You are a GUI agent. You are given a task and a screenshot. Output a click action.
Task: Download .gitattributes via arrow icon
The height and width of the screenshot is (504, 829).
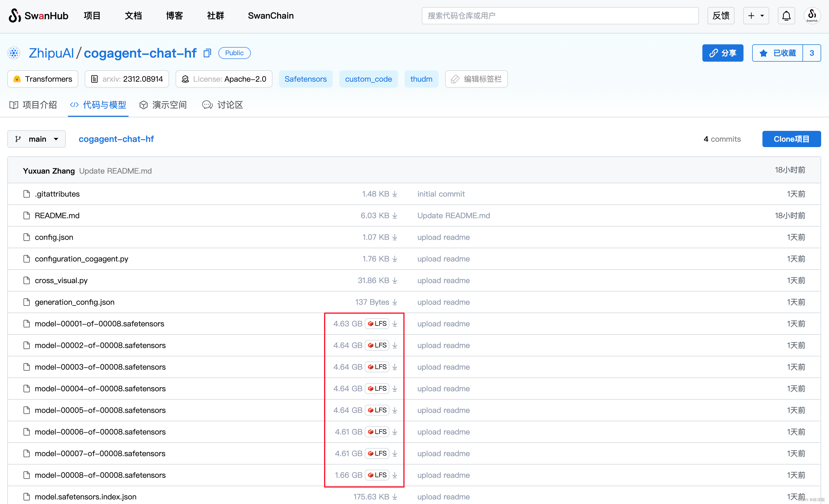[395, 194]
